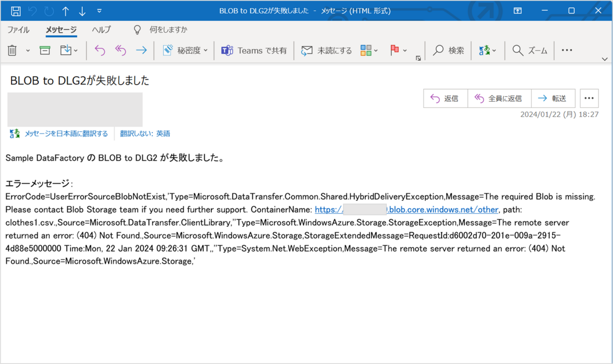
Task: Archive the message
Action: pos(45,50)
